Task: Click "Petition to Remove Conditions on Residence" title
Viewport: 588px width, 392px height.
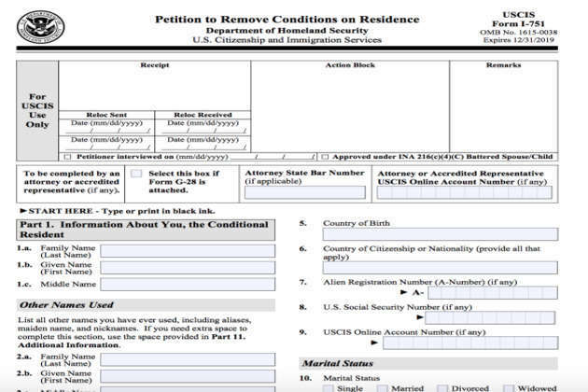Action: tap(287, 19)
